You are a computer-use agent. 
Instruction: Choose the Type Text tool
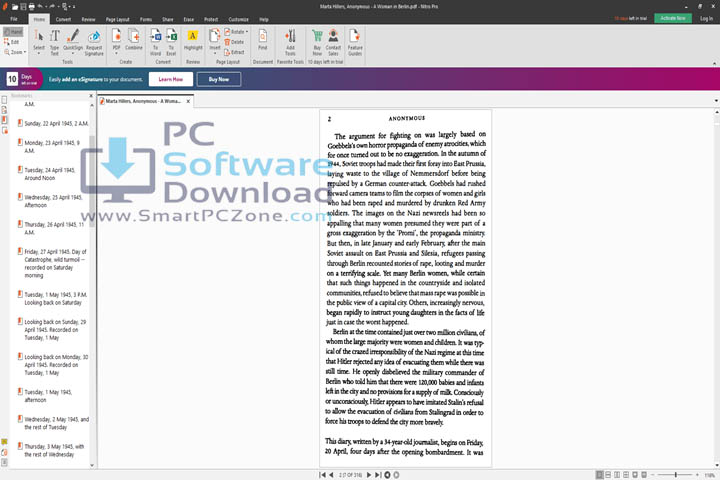(55, 42)
